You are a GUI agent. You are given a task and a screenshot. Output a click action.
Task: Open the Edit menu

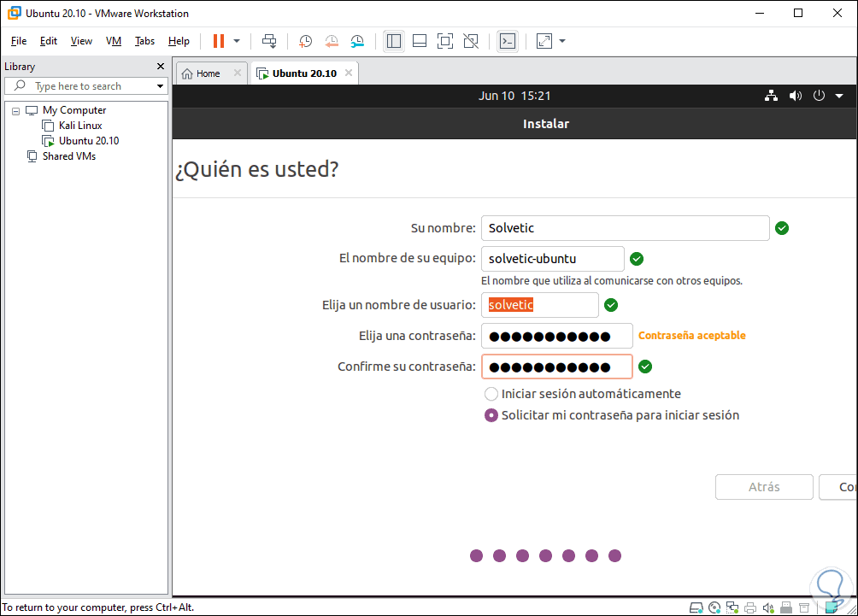coord(49,41)
